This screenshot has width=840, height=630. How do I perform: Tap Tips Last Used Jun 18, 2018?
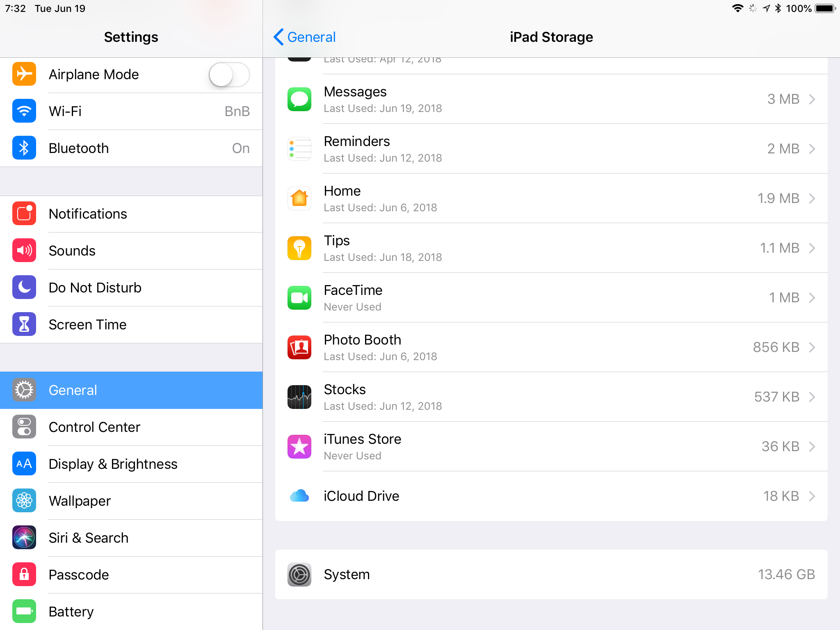point(383,257)
